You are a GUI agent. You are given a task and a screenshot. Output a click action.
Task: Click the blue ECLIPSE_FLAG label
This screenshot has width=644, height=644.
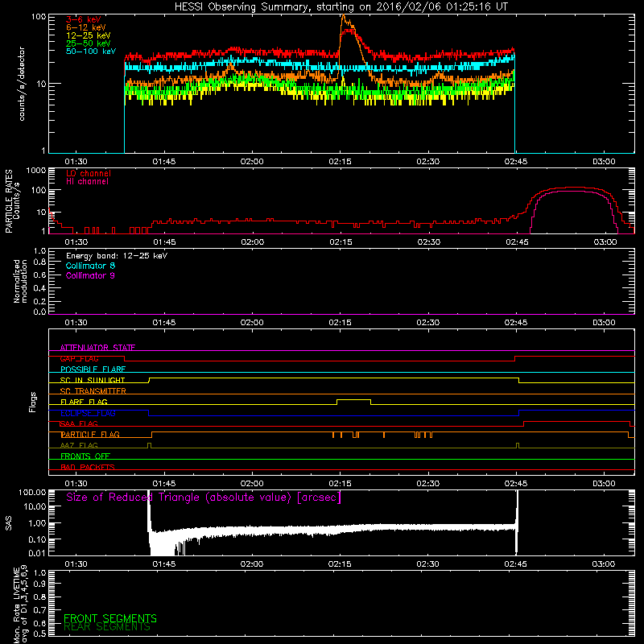88,413
